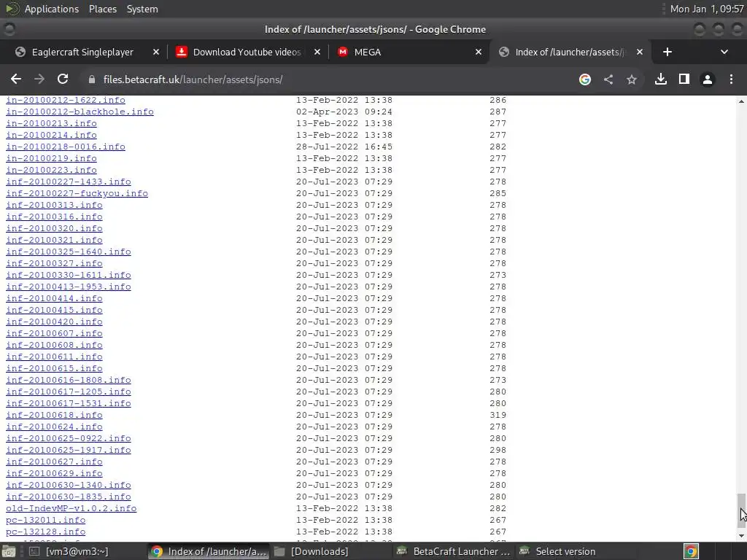Viewport: 747px width, 560px height.
Task: Switch to the Eaglercraft Singleplayer tab
Action: click(82, 52)
